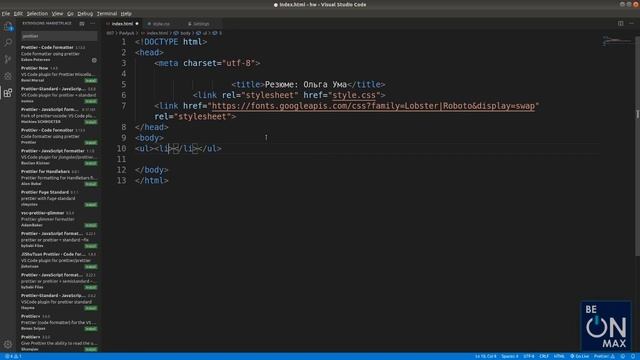The image size is (640, 360).
Task: Change indentation via Spaces: 4
Action: [x=510, y=356]
